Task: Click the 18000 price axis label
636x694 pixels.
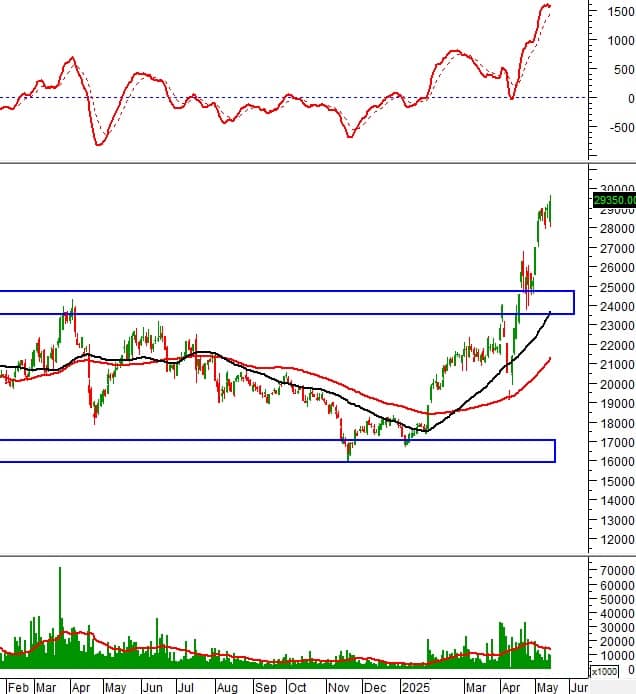Action: [617, 424]
